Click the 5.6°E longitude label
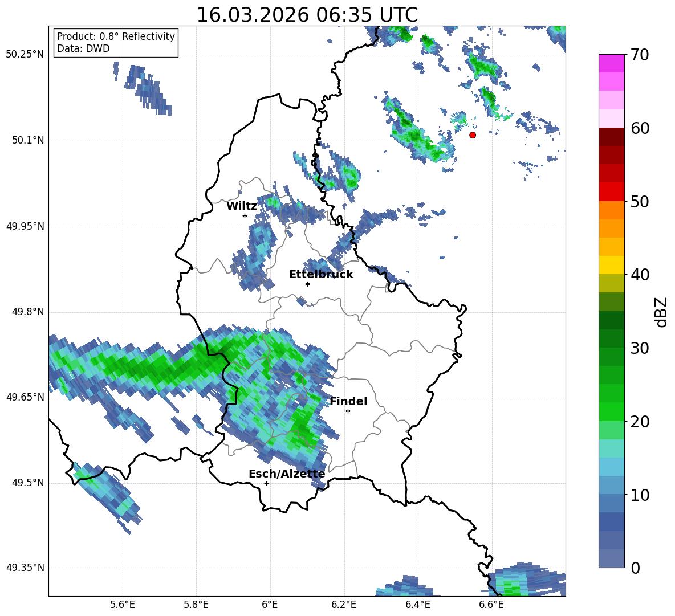Image resolution: width=675 pixels, height=616 pixels. click(123, 605)
